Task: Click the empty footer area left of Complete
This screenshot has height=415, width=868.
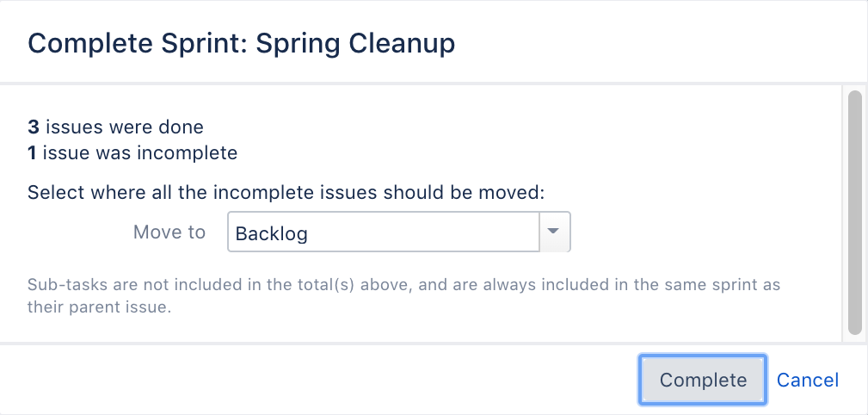Action: 318,380
